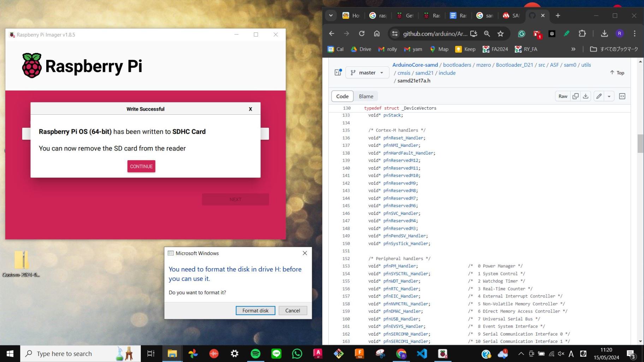The width and height of the screenshot is (644, 362).
Task: Open the Map bookmark
Action: tap(439, 49)
